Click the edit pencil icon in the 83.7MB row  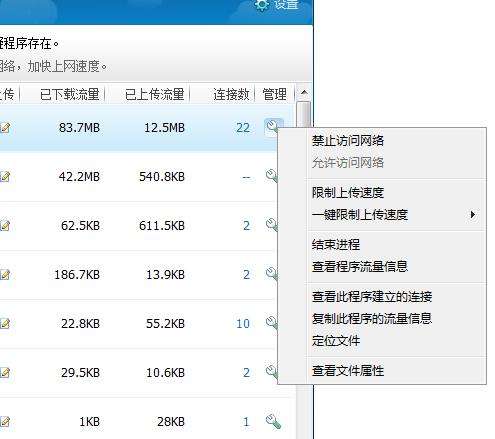click(x=5, y=127)
